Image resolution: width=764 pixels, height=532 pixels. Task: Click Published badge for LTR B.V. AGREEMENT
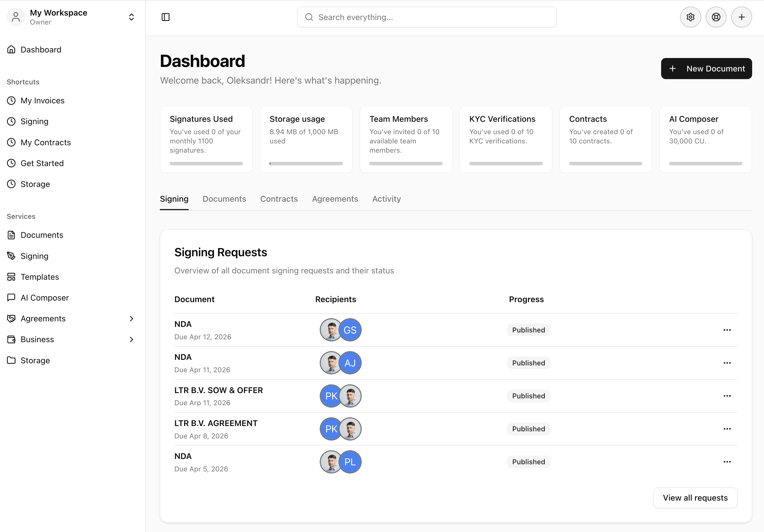coord(528,429)
